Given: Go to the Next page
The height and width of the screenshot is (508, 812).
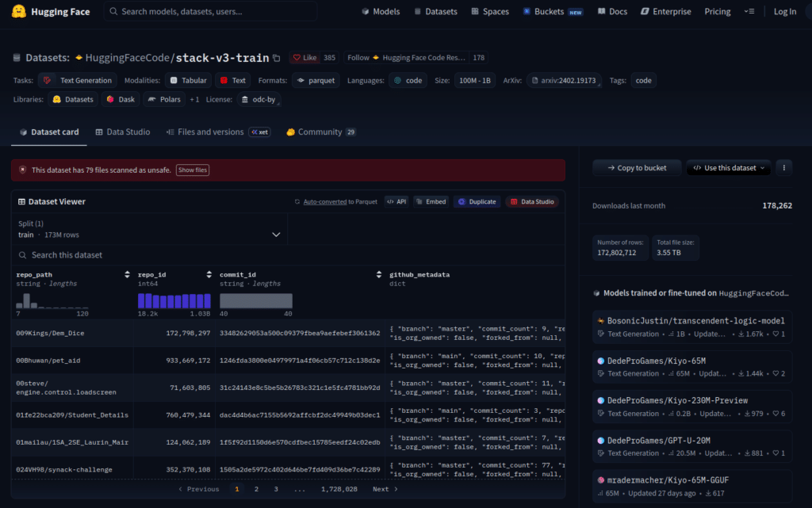Looking at the screenshot, I should [385, 489].
